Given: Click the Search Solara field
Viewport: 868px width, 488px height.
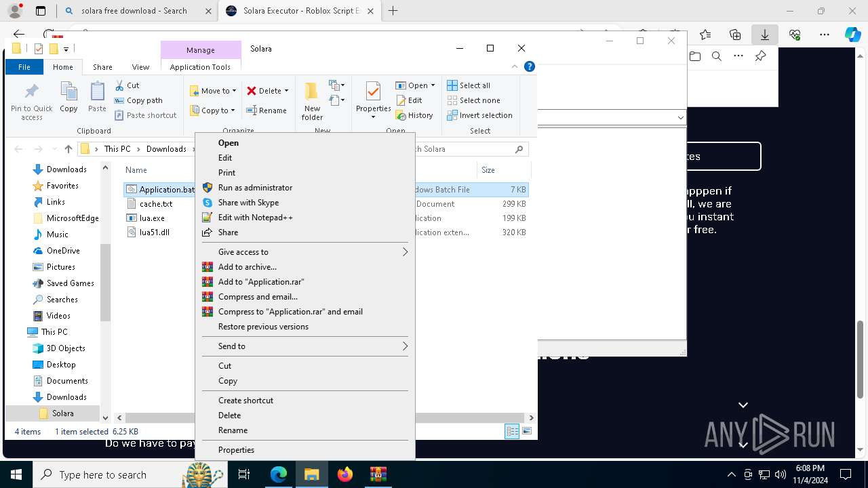Looking at the screenshot, I should click(x=468, y=149).
